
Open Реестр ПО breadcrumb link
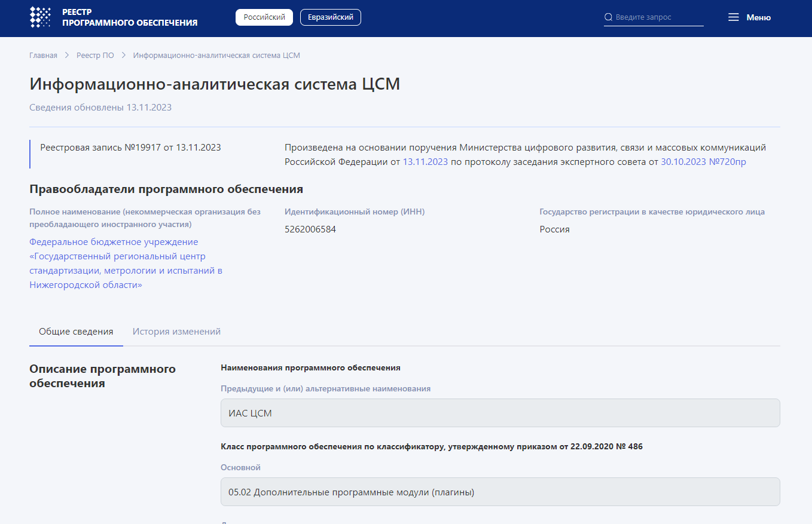click(95, 56)
